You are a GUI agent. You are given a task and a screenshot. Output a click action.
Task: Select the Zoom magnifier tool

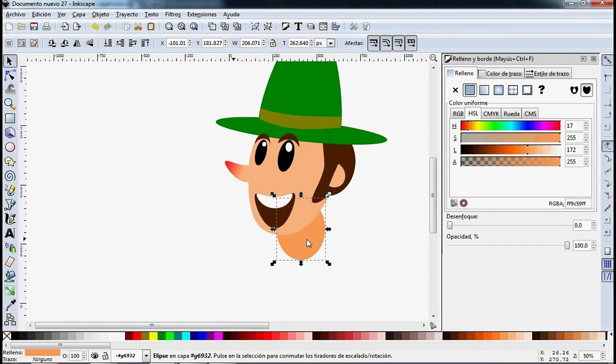coord(10,104)
